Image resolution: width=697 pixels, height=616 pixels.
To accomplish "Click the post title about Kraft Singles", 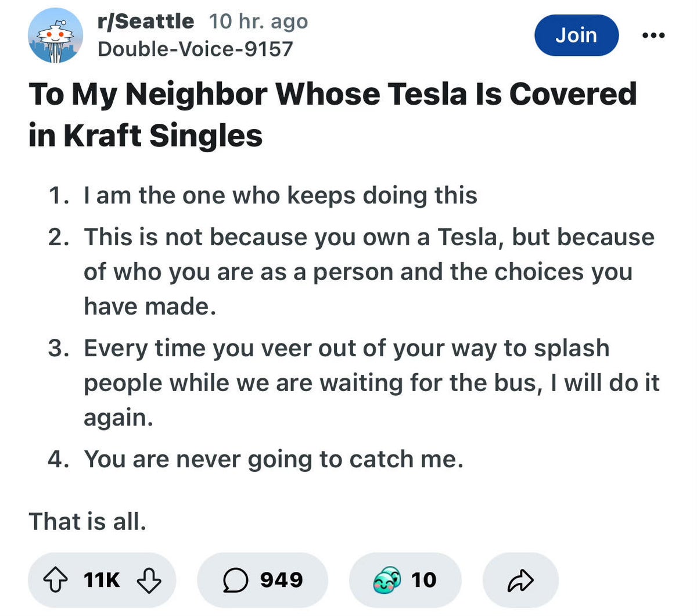I will pos(332,114).
